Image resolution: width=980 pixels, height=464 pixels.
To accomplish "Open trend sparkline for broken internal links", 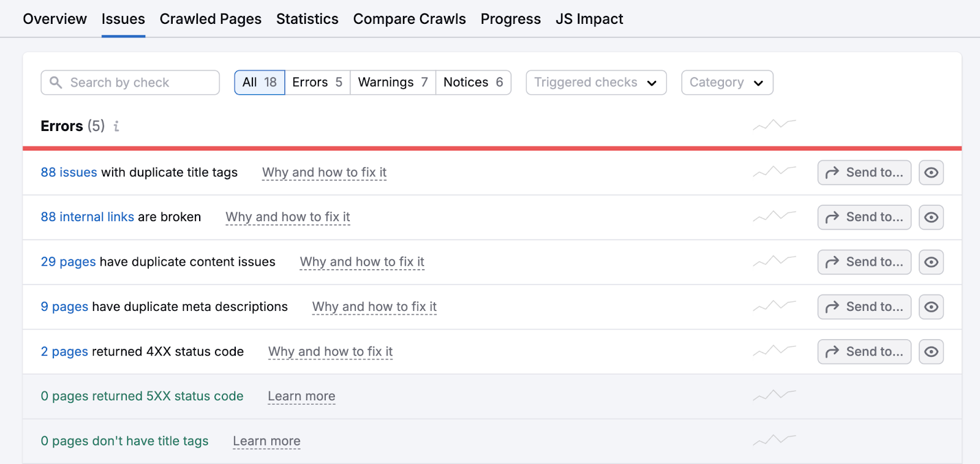I will coord(774,217).
